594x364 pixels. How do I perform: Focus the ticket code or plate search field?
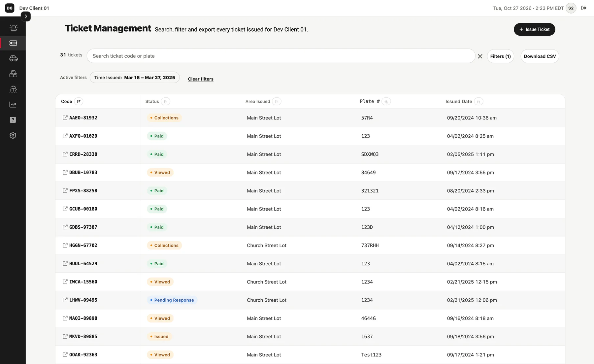281,56
